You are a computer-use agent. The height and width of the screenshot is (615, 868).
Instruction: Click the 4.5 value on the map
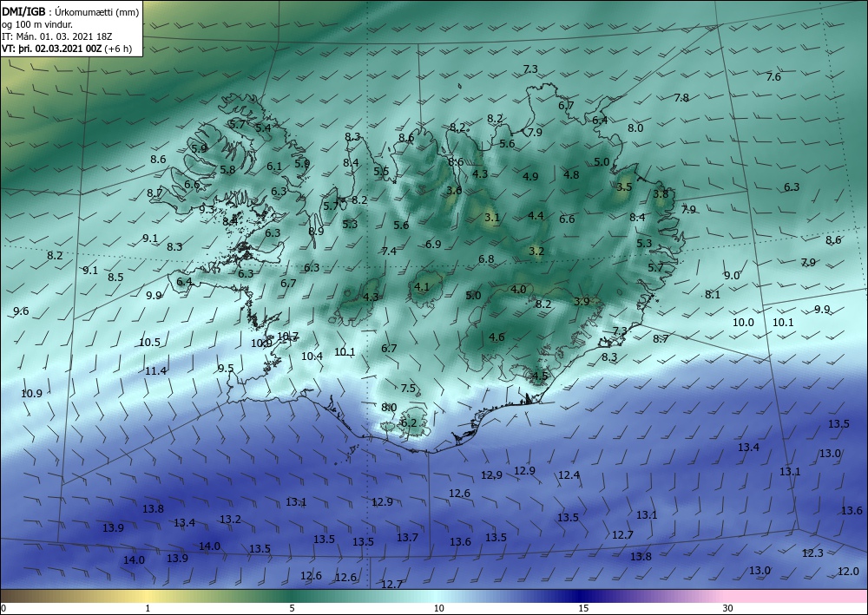tap(540, 376)
